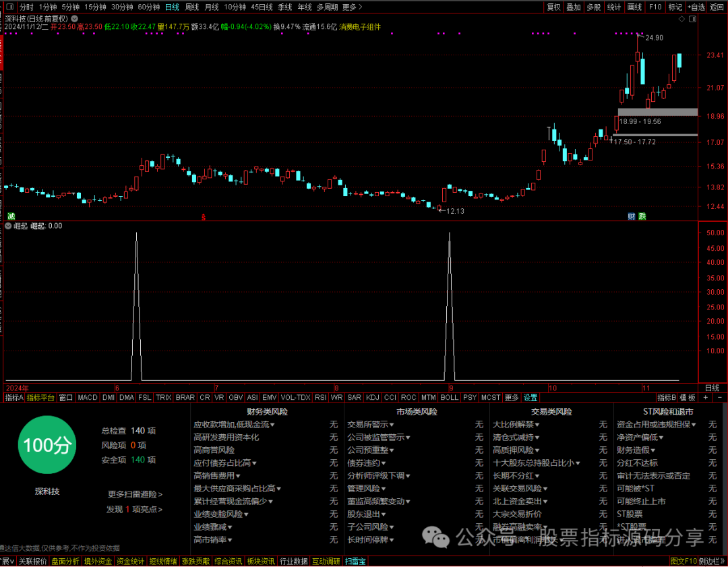Click 窗口 in the indicator bar
This screenshot has width=728, height=567.
click(x=66, y=398)
